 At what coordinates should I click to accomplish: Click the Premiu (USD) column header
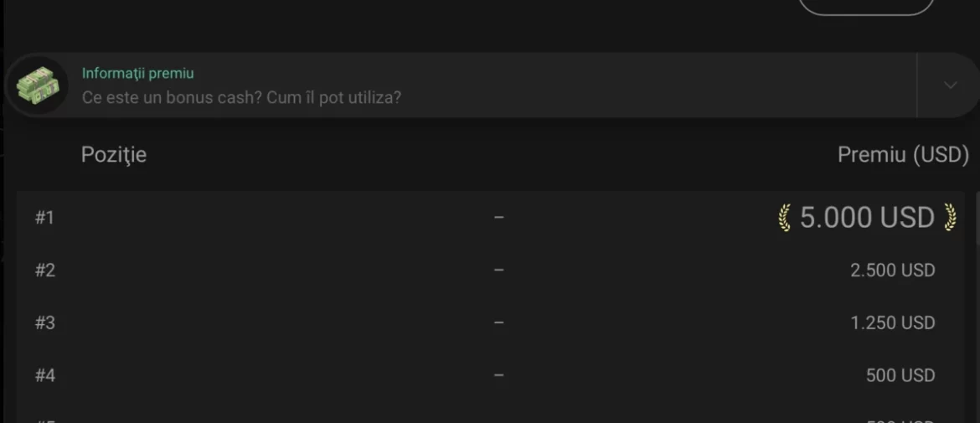(903, 154)
